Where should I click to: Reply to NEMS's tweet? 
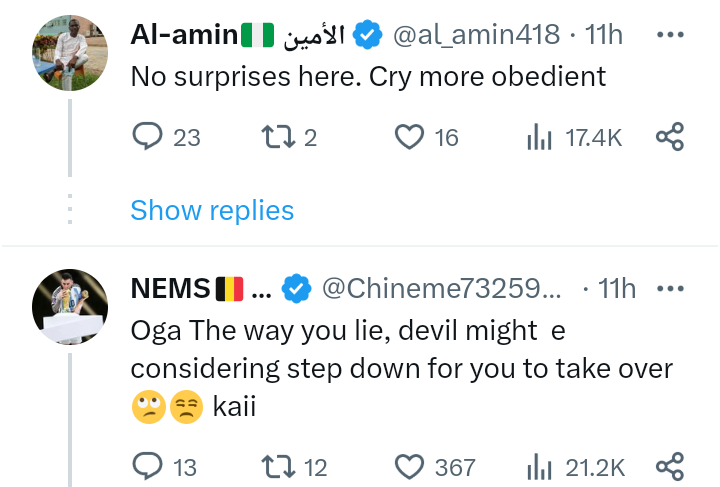(147, 466)
